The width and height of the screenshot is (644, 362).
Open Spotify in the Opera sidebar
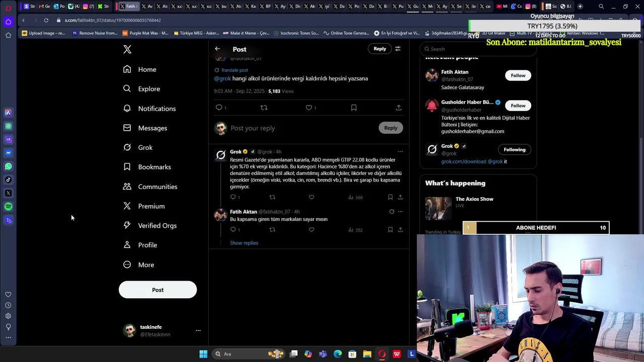(x=8, y=207)
